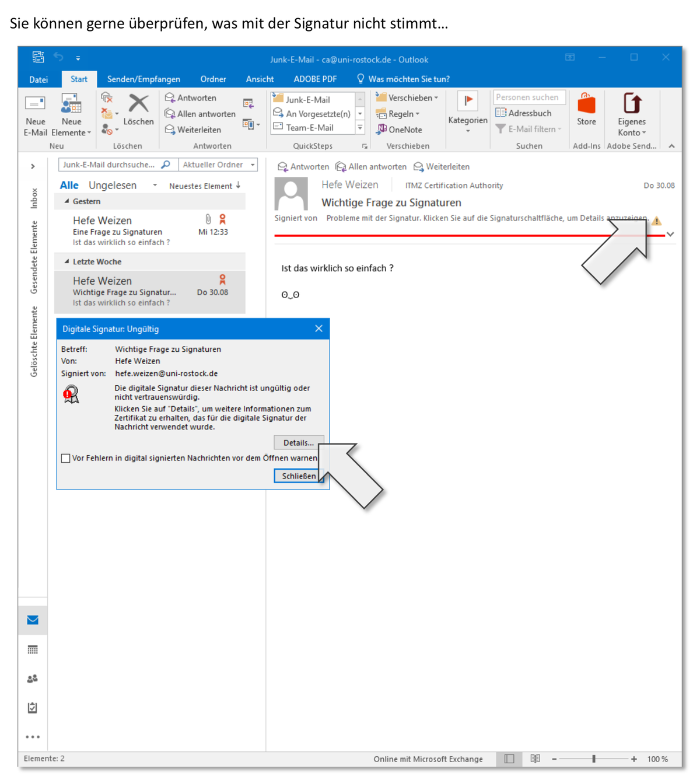Delete the message with the Löschen icon
This screenshot has width=700, height=779.
(x=138, y=110)
